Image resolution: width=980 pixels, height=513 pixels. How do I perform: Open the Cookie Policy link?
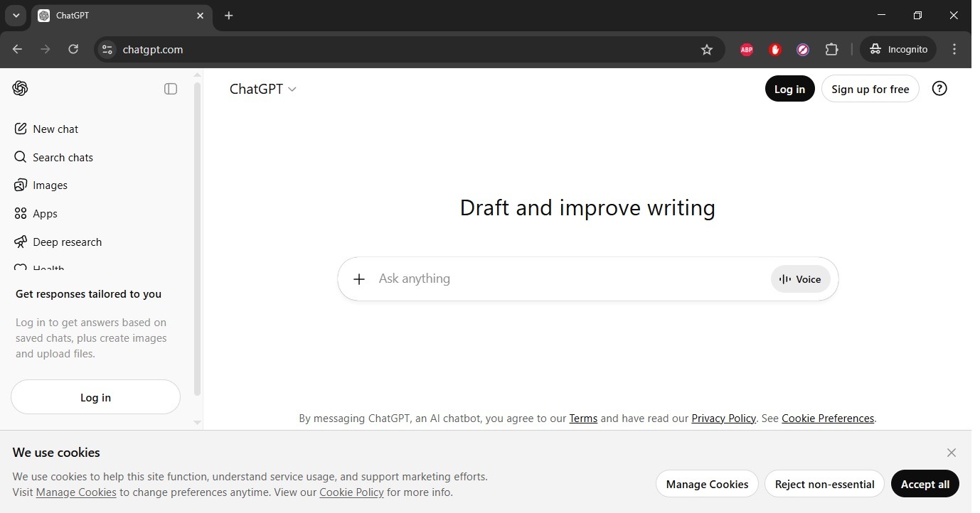click(x=351, y=492)
